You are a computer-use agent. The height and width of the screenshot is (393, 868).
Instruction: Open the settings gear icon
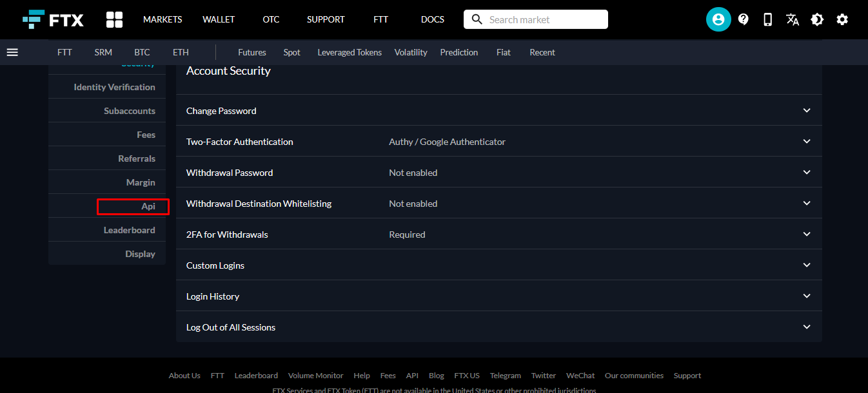(842, 19)
